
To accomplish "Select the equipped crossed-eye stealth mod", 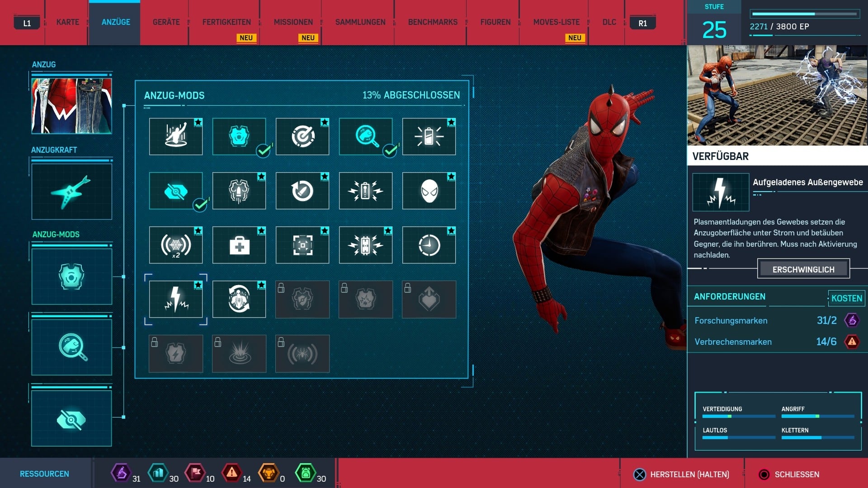I will point(176,191).
